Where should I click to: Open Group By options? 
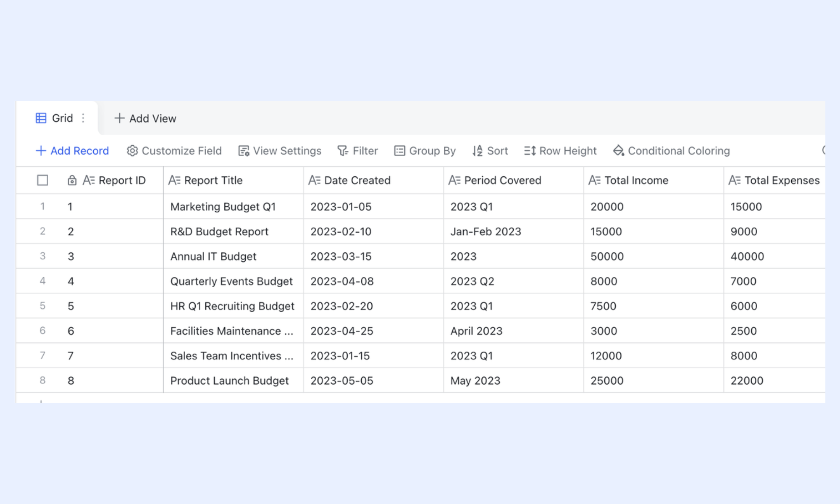425,151
